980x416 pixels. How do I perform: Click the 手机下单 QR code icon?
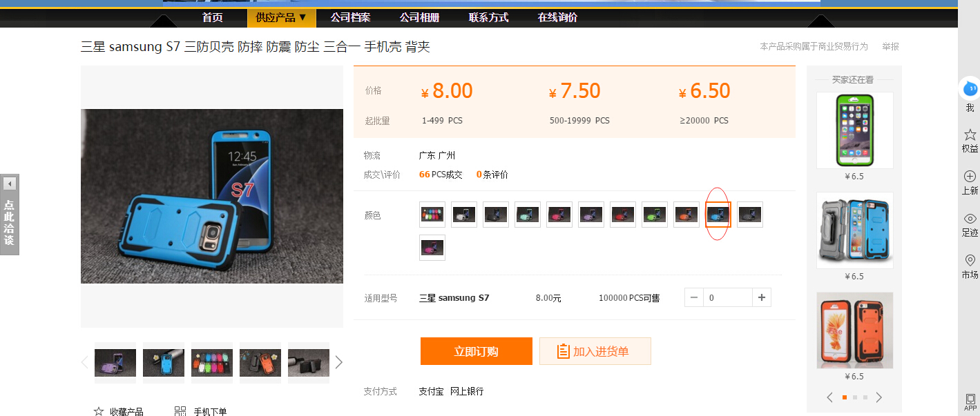click(x=180, y=412)
